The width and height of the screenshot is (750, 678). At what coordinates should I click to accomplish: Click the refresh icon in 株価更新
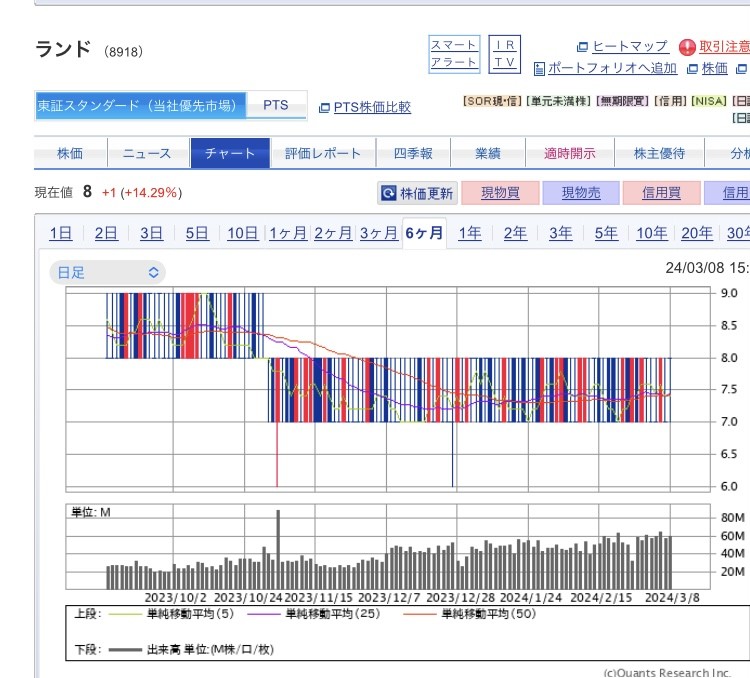[x=389, y=194]
